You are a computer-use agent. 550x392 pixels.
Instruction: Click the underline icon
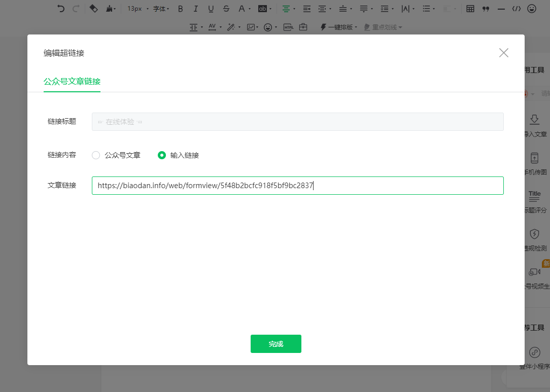(211, 9)
